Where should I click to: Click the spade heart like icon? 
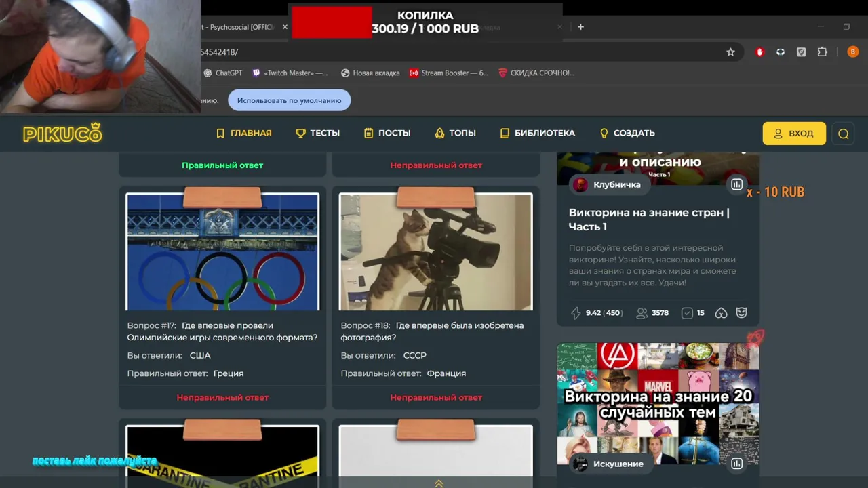click(x=722, y=313)
